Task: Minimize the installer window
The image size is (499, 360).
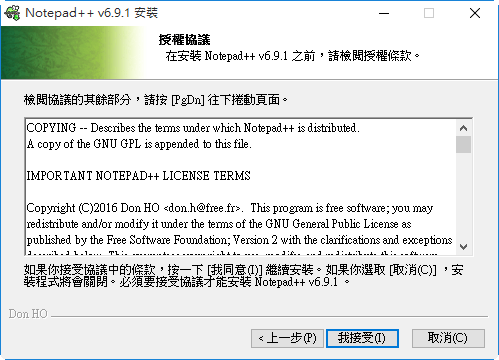Action: click(x=384, y=13)
